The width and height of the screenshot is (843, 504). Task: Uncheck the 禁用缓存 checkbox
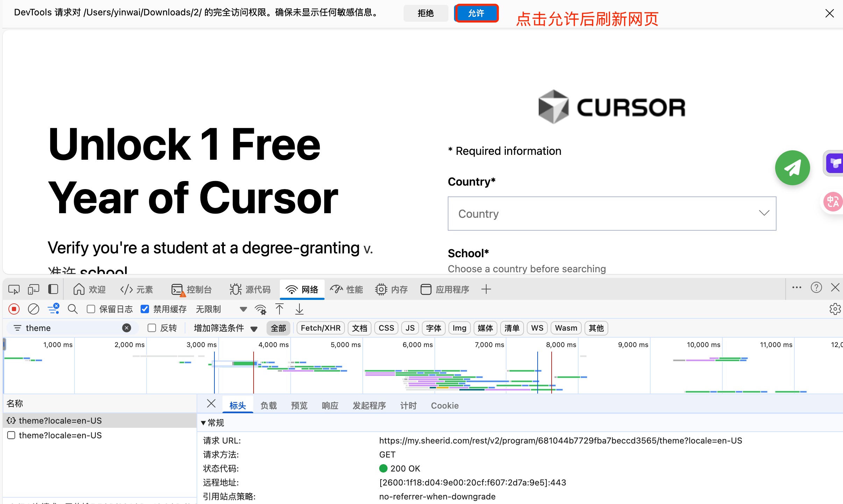point(145,309)
